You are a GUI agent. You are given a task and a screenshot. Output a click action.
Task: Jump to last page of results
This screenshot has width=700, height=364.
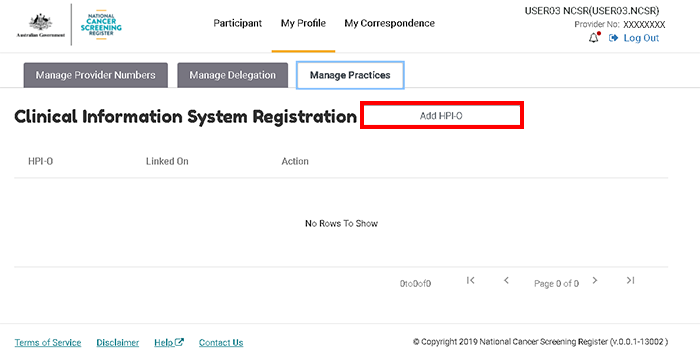point(630,280)
